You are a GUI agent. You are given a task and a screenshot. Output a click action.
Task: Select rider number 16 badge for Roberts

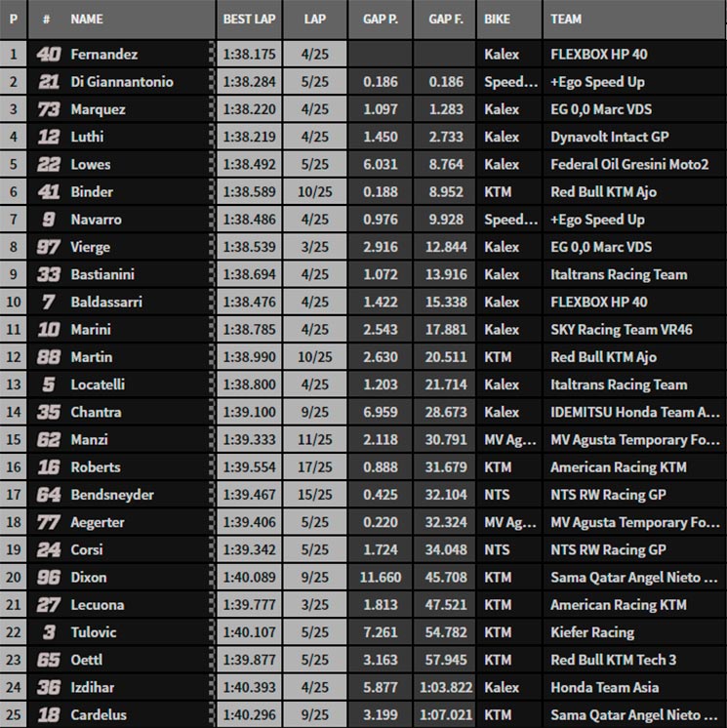click(49, 467)
